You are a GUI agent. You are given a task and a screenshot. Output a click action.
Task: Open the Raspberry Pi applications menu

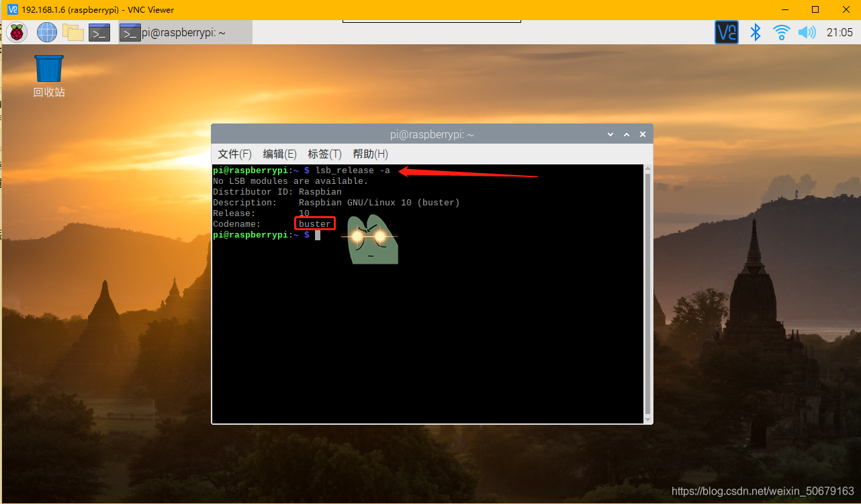pos(17,32)
